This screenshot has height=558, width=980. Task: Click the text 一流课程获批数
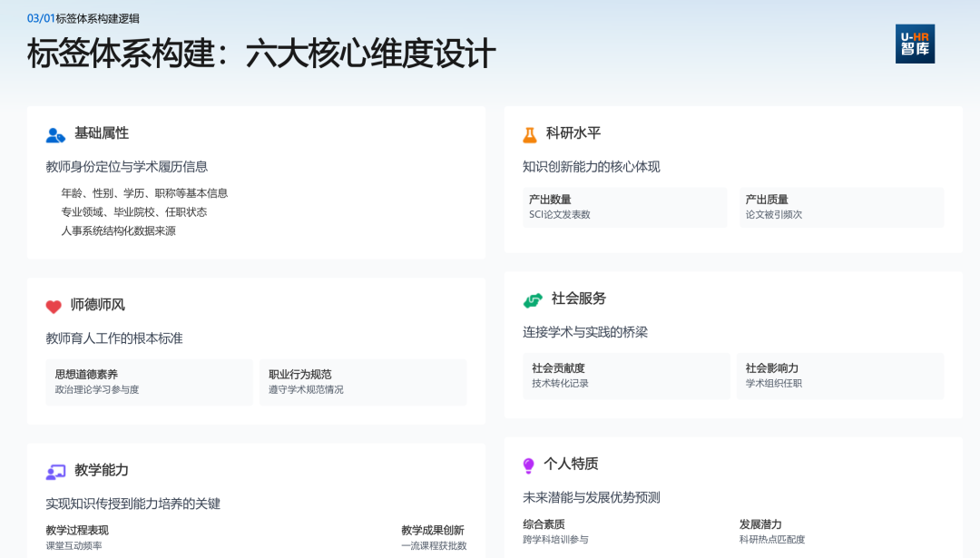(434, 545)
